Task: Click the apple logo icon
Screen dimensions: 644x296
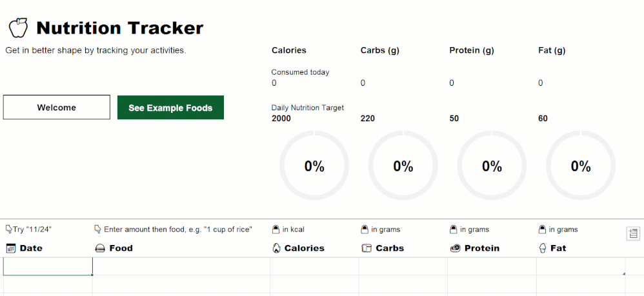Action: pos(18,28)
